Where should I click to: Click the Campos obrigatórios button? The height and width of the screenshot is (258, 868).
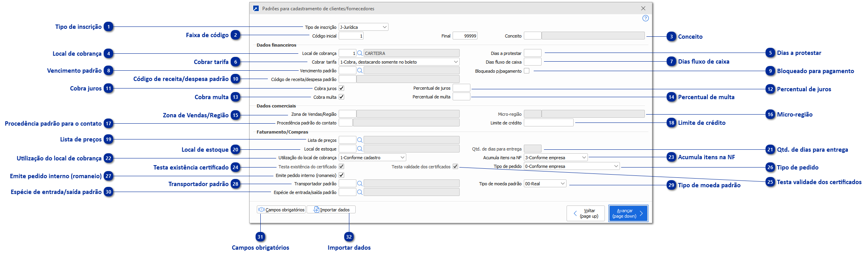coord(281,210)
